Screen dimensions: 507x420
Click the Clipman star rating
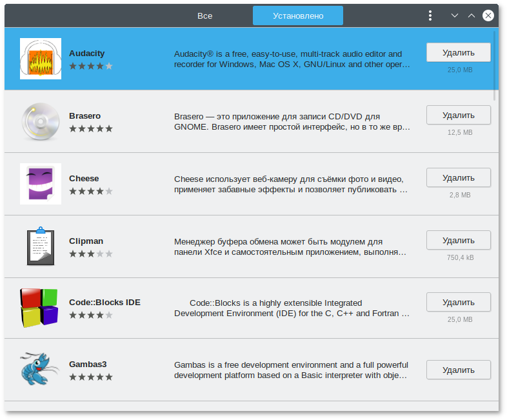pos(91,254)
